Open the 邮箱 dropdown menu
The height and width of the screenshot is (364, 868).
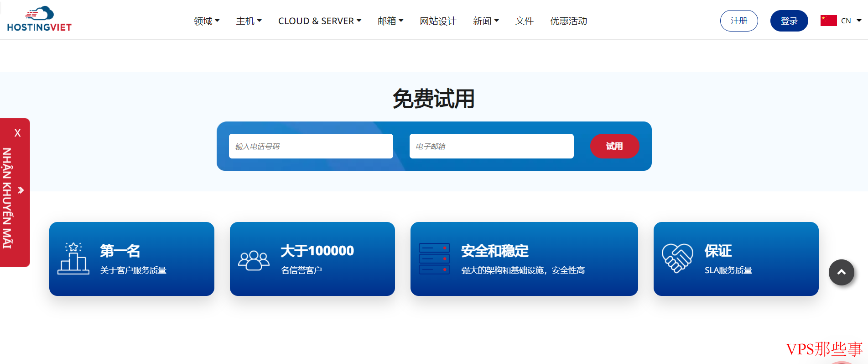click(390, 21)
